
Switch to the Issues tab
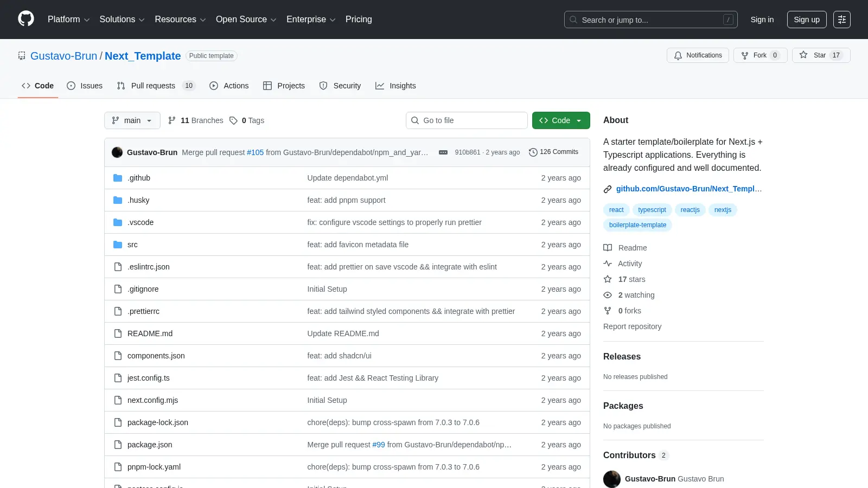[x=85, y=86]
